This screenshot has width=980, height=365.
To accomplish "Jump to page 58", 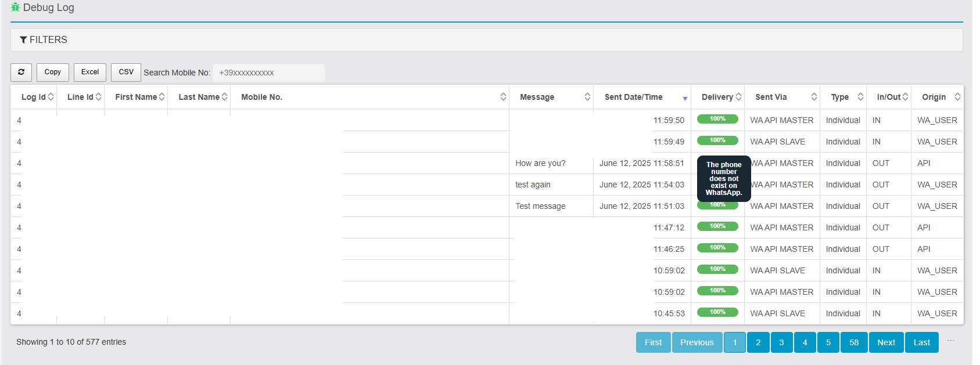I will 853,342.
